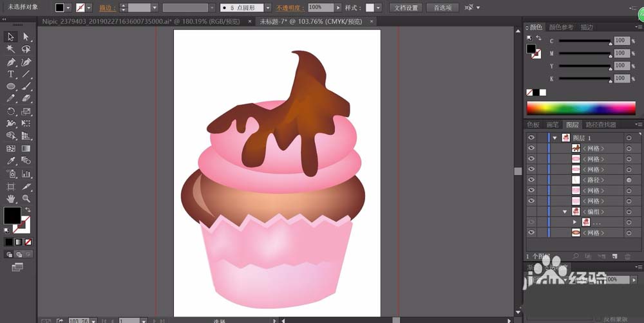Collapse the 图层 1 layer tree
This screenshot has height=323, width=644.
[x=555, y=138]
